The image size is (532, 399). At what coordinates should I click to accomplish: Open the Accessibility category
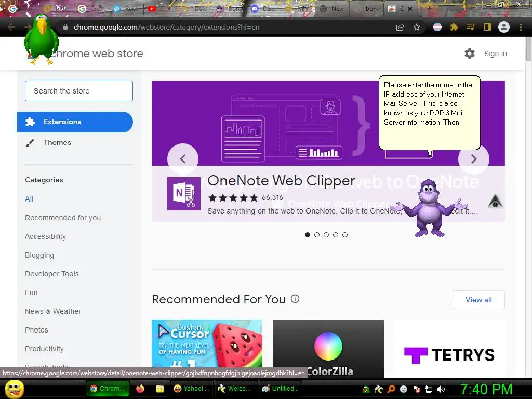46,236
